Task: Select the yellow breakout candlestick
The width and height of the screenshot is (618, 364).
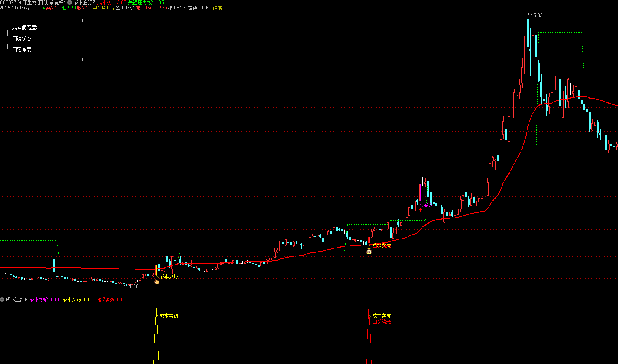Action: (x=156, y=270)
